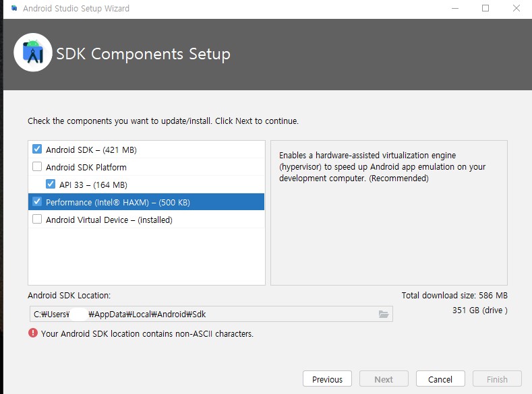The height and width of the screenshot is (394, 532).
Task: Check the Android SDK Platform checkbox
Action: 37,166
